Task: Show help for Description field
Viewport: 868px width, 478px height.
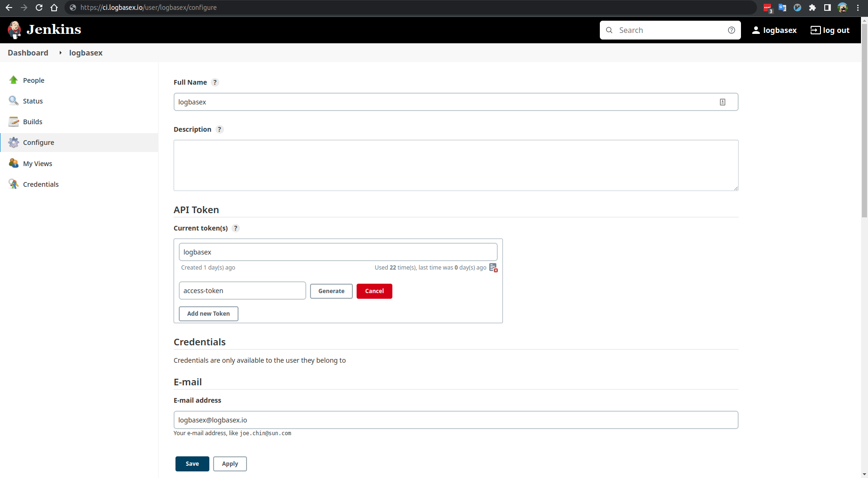Action: [219, 129]
